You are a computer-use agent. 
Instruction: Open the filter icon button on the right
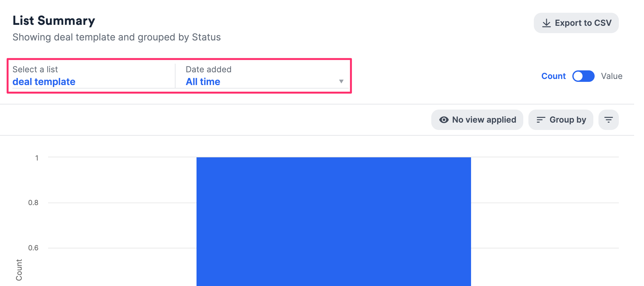tap(608, 120)
